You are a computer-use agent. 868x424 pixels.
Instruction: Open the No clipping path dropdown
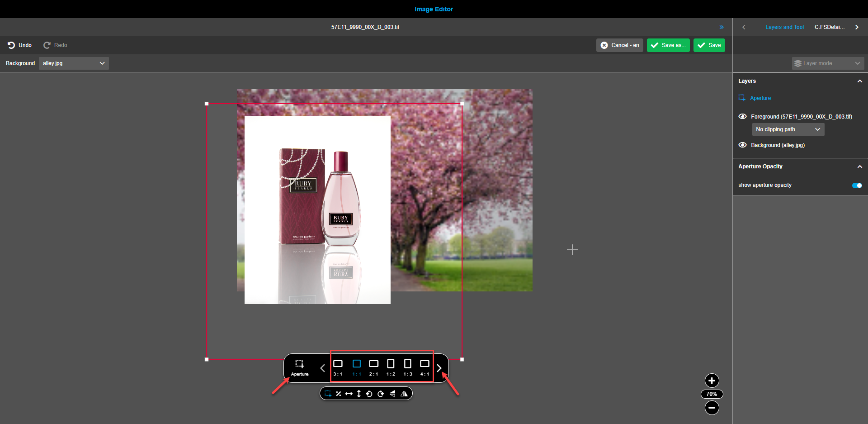tap(788, 129)
